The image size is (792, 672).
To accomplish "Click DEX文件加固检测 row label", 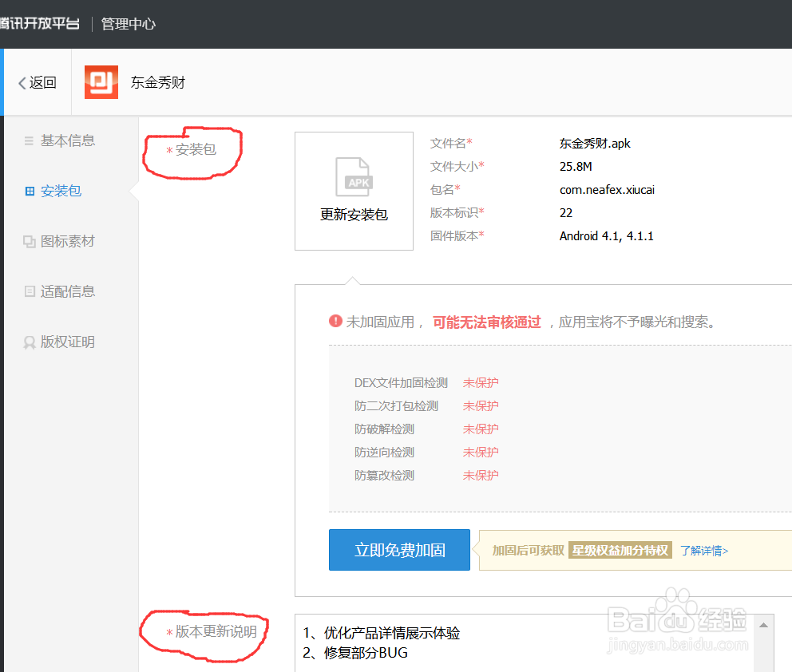I will point(401,383).
